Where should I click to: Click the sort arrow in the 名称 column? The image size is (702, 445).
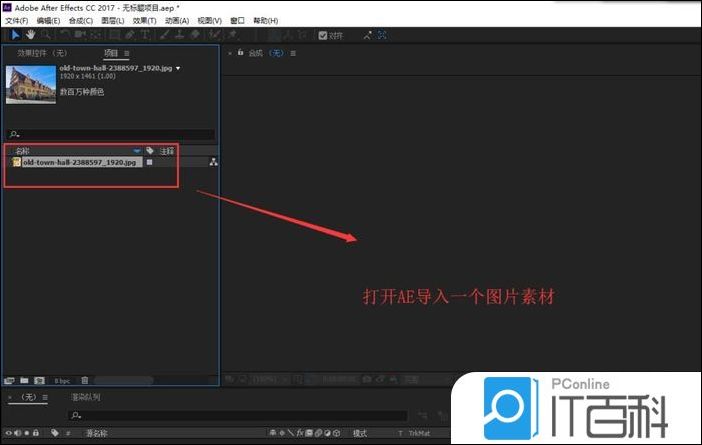[x=137, y=151]
